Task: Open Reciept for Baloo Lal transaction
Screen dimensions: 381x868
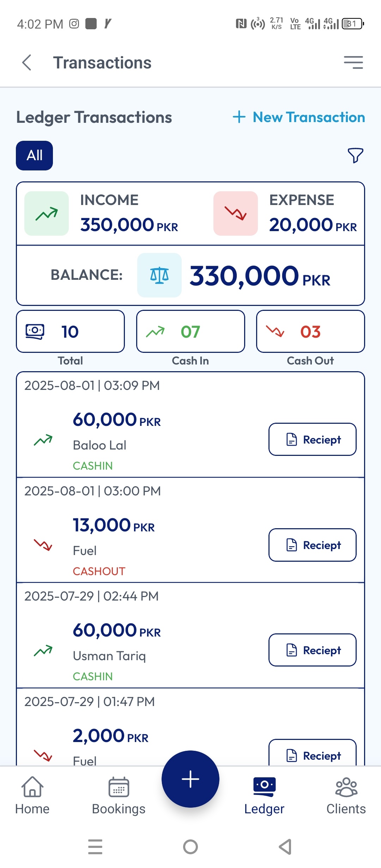Action: click(313, 439)
